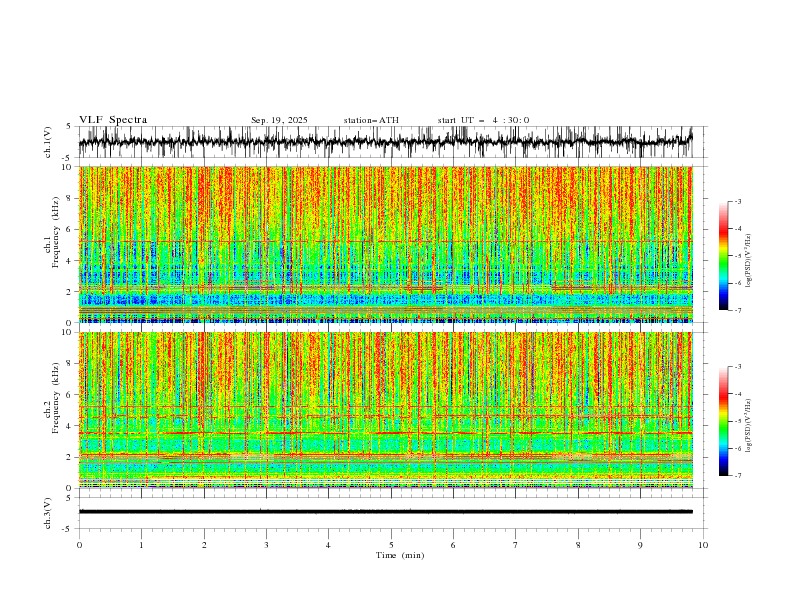The width and height of the screenshot is (792, 612).
Task: Click the ch.1 spectrogram plot area
Action: coord(386,244)
